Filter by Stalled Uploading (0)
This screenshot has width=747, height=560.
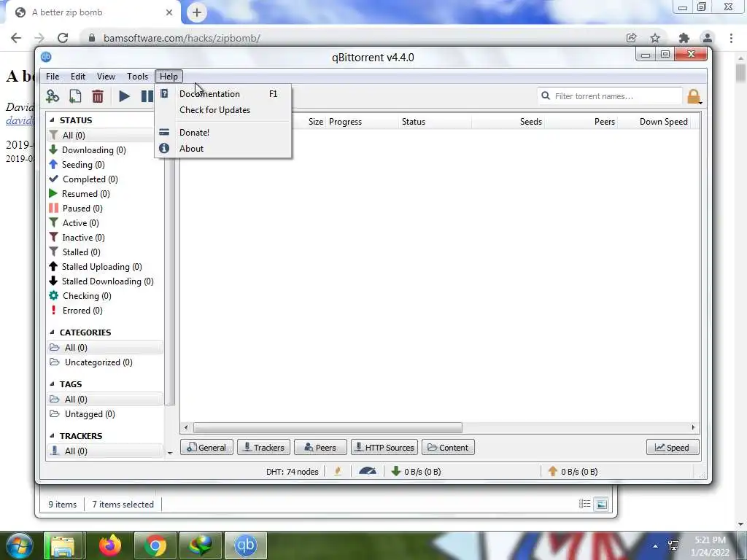pyautogui.click(x=105, y=267)
